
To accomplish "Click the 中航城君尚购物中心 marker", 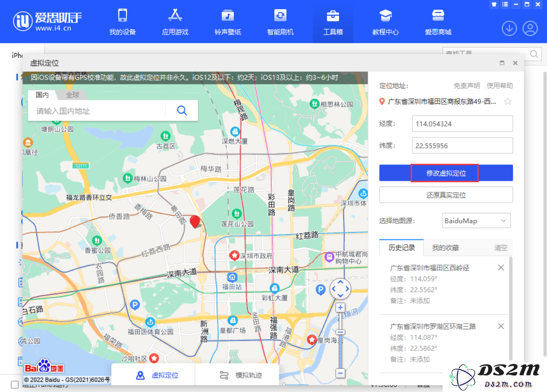I will coord(329,257).
